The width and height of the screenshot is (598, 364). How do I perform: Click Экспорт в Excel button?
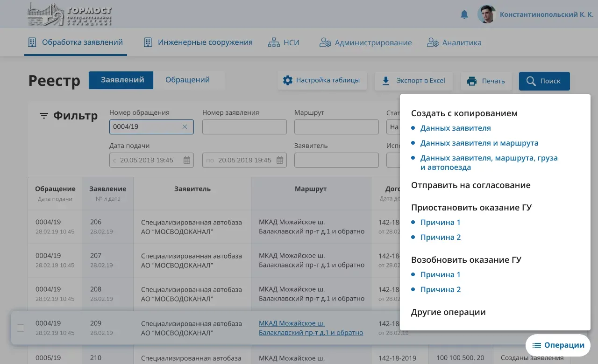(x=414, y=81)
